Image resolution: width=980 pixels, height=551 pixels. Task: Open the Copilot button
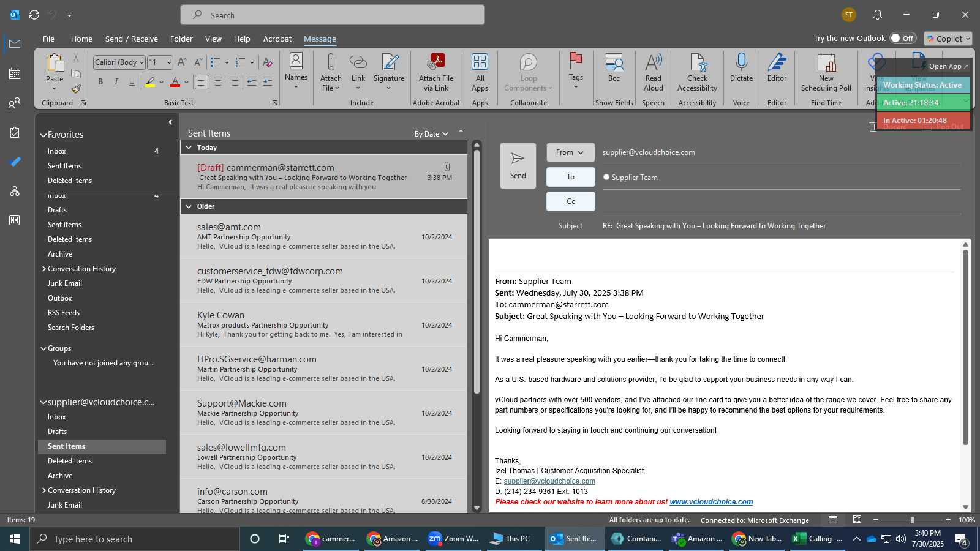pyautogui.click(x=948, y=39)
